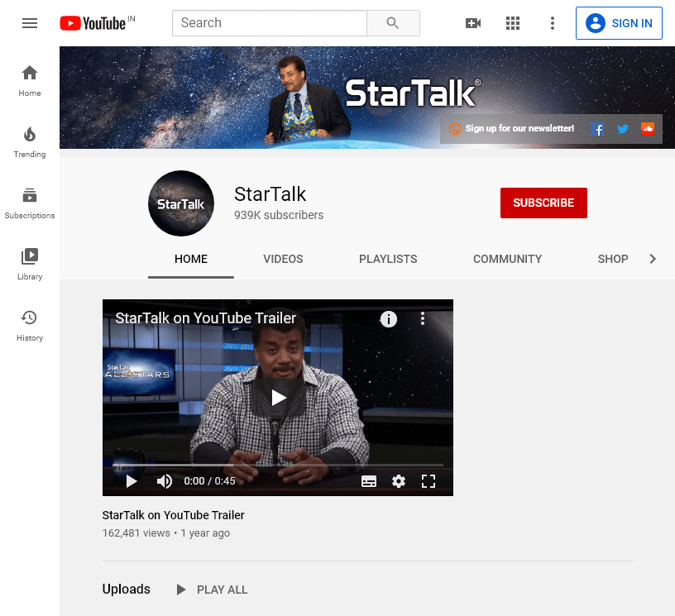This screenshot has height=616, width=675.
Task: Open the SoundCloud link in banner
Action: 648,129
